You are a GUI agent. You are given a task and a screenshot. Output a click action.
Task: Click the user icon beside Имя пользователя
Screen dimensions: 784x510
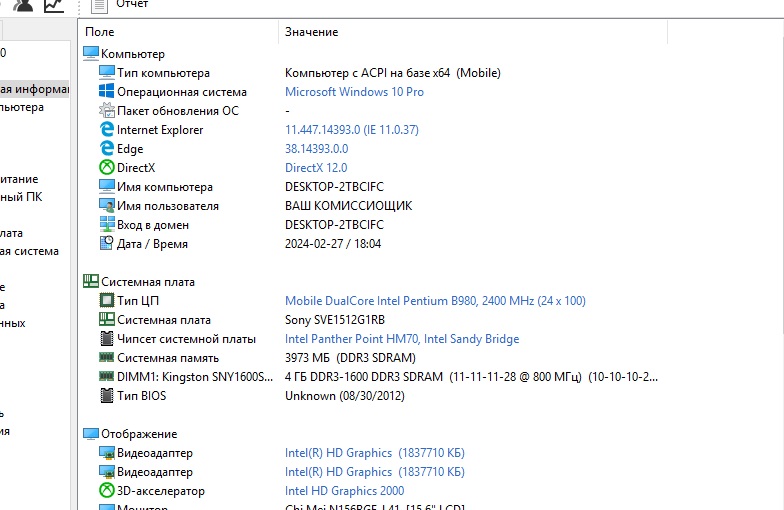[106, 205]
